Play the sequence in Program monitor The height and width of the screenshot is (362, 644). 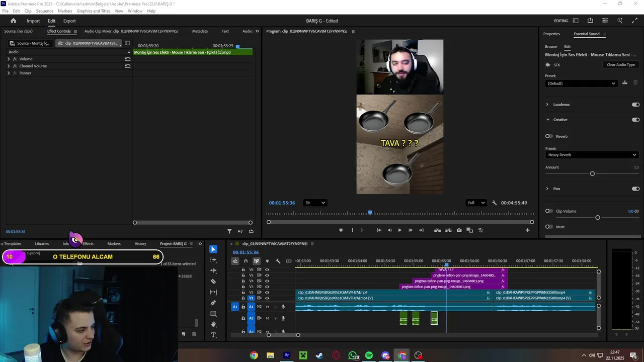coord(400,230)
